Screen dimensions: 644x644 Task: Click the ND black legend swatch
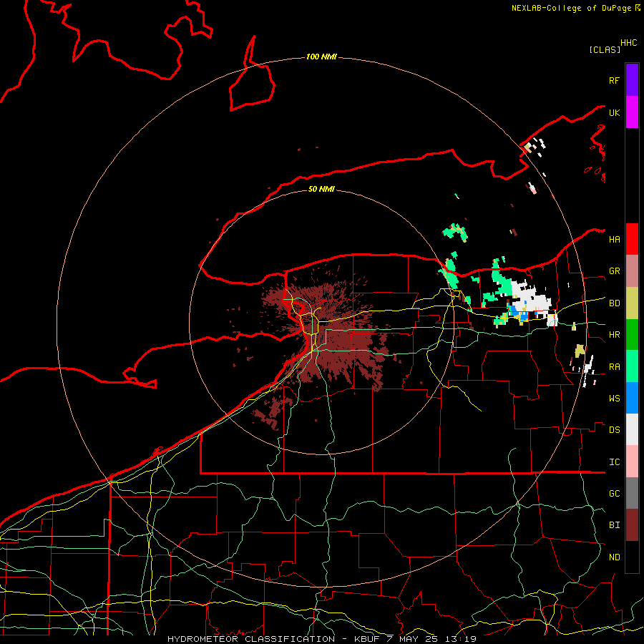[632, 557]
